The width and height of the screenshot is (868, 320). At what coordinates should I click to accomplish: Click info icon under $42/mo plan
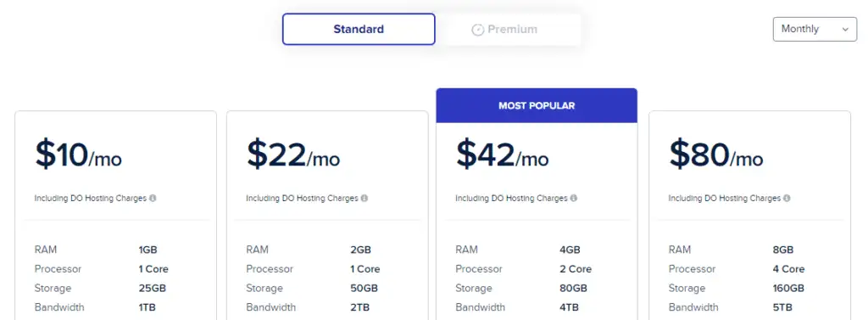tap(574, 198)
